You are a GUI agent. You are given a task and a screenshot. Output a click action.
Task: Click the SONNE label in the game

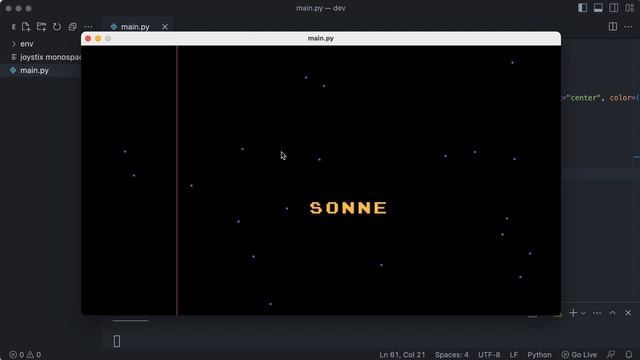(348, 208)
